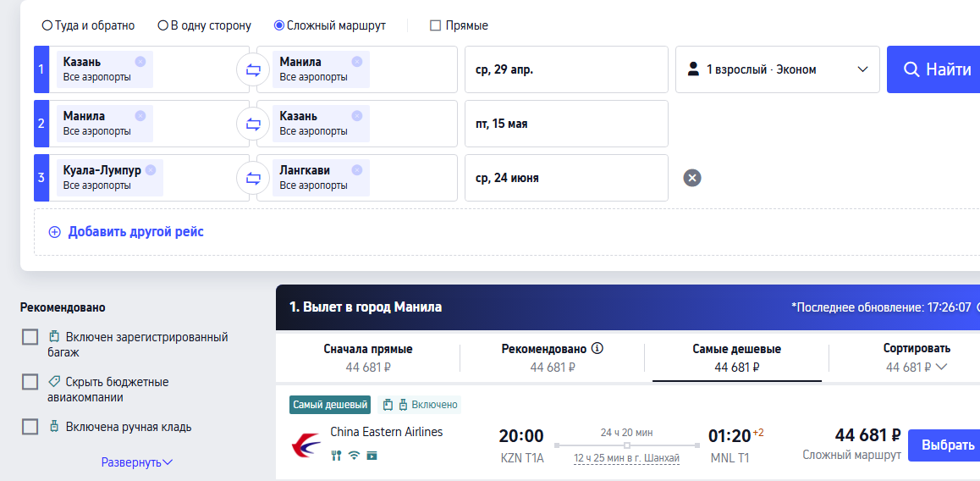Clear Лангкави destination field
Image resolution: width=980 pixels, height=481 pixels.
pyautogui.click(x=356, y=169)
